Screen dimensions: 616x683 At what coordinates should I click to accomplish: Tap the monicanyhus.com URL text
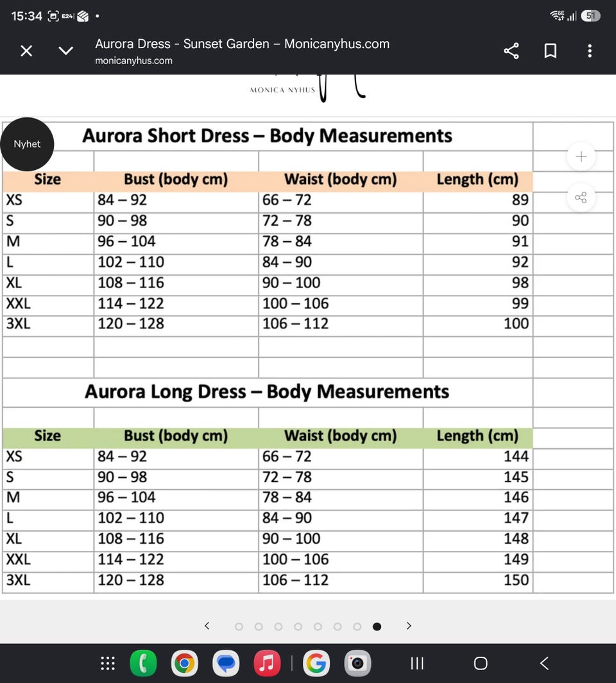click(134, 60)
